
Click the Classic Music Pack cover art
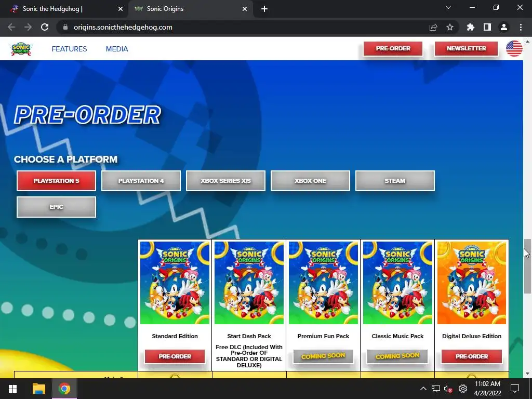tap(397, 283)
